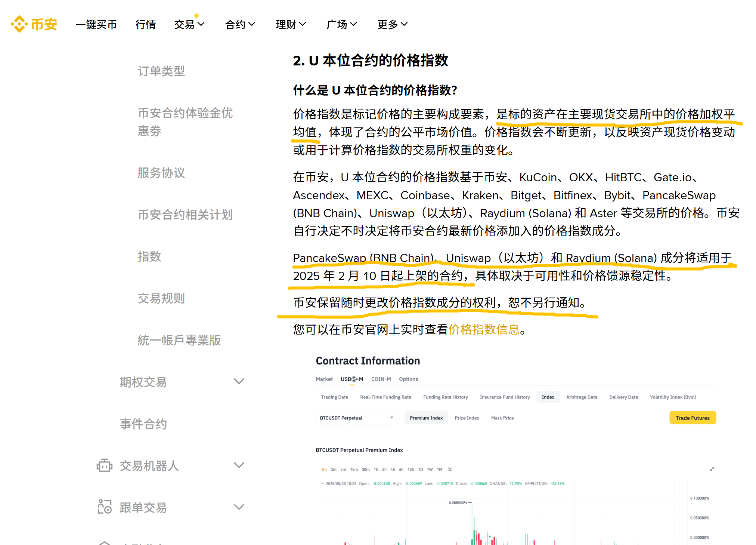Image resolution: width=756 pixels, height=545 pixels.
Task: Open the 交易 dropdown in the top navigation
Action: click(x=189, y=25)
